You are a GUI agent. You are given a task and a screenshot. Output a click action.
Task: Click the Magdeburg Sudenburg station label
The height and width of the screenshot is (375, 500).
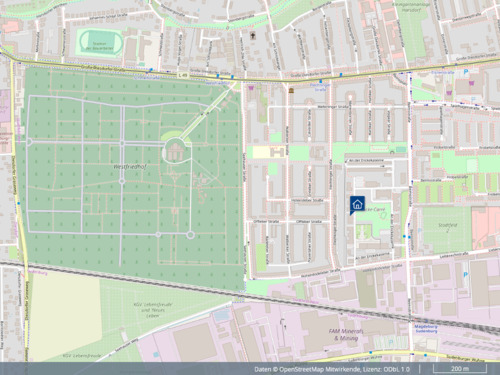[426, 329]
